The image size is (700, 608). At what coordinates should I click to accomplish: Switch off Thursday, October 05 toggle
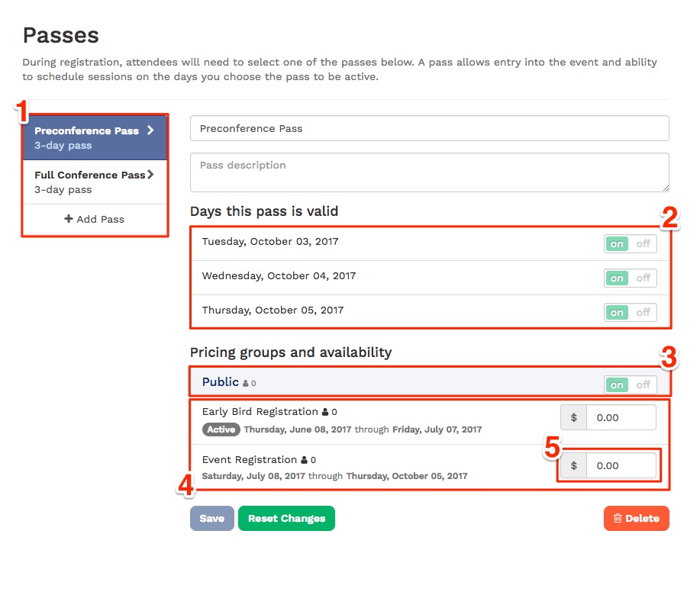point(642,312)
